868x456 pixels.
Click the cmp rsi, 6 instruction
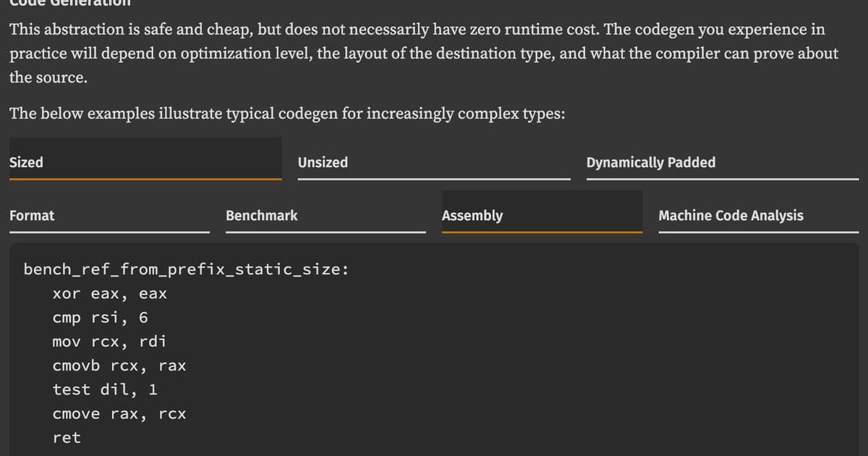99,317
